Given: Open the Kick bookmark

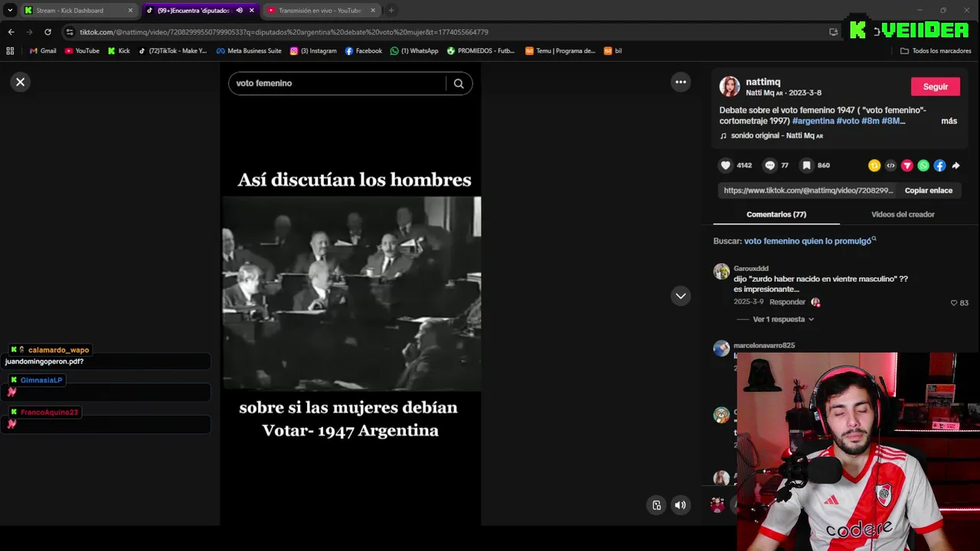Looking at the screenshot, I should (x=119, y=51).
